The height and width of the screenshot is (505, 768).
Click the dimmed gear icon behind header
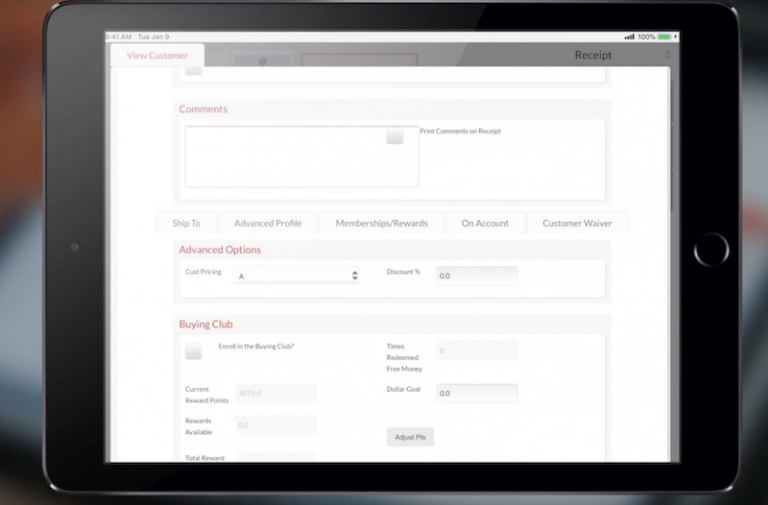click(263, 61)
